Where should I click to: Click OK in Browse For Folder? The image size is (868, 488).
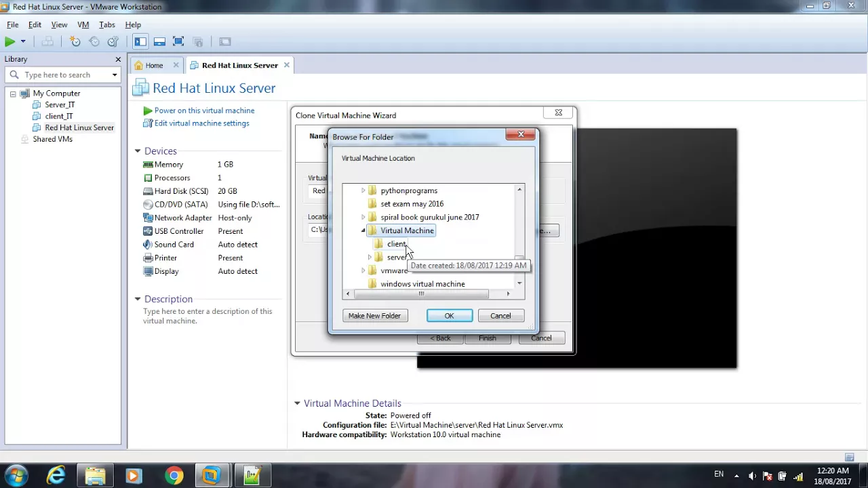[449, 316]
